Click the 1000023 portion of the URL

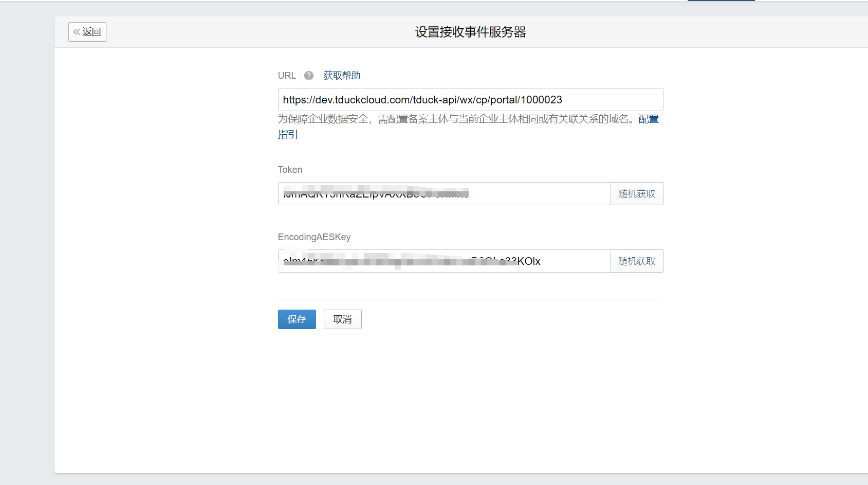pos(541,100)
